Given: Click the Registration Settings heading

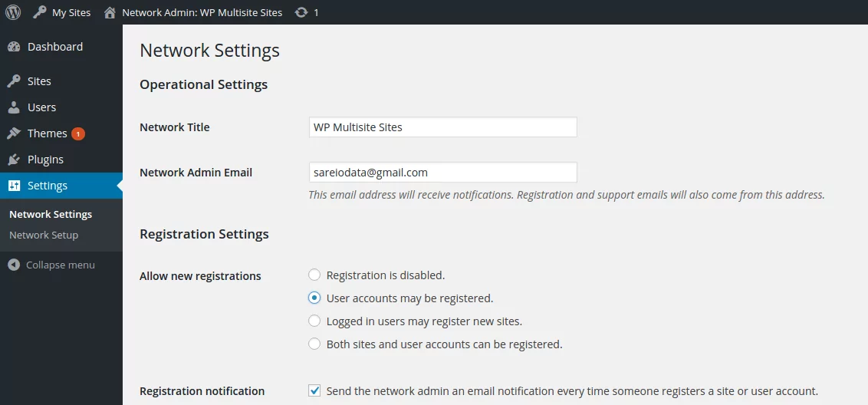Looking at the screenshot, I should tap(204, 234).
